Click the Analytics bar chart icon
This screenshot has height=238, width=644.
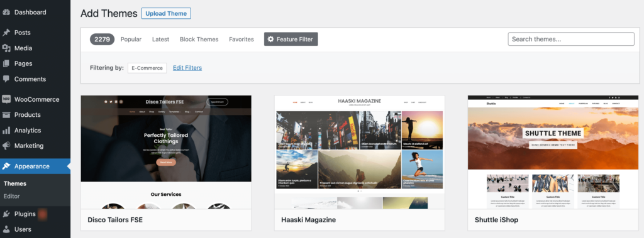click(x=6, y=131)
